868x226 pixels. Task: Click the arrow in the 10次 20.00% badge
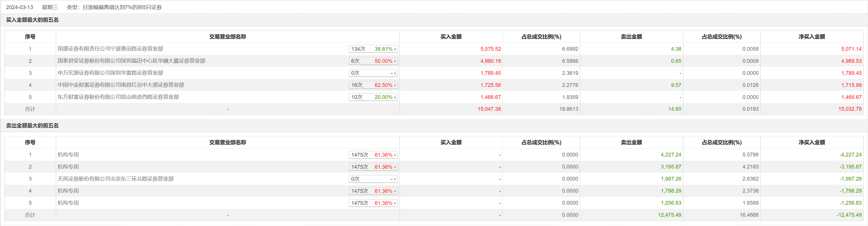395,97
